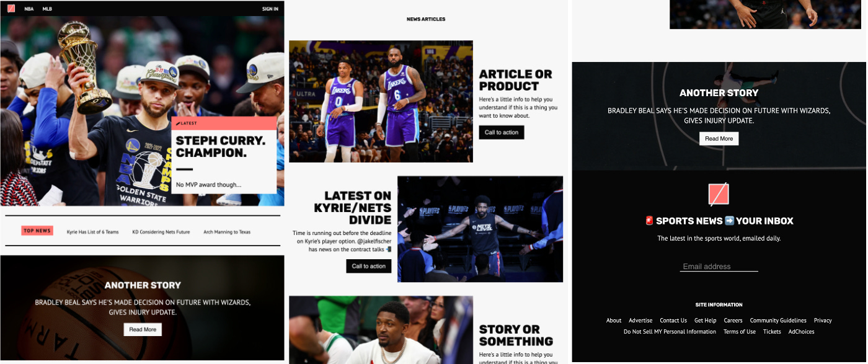This screenshot has height=364, width=868.
Task: Open the Advertise footer link
Action: tap(640, 321)
